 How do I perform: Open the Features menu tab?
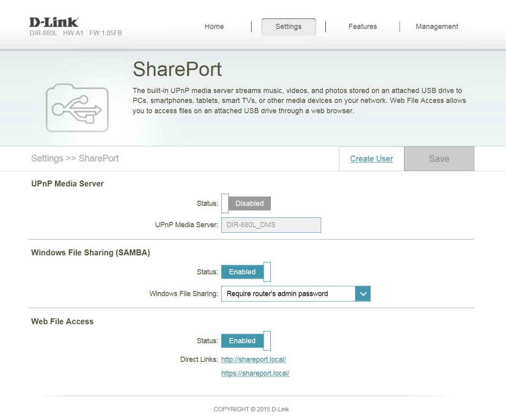tap(362, 27)
